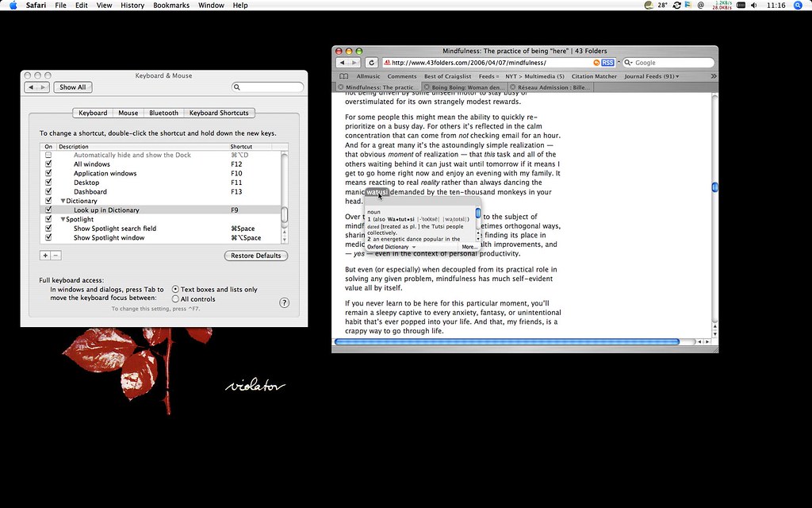Click the magnifier in Safari's Google search field

[x=629, y=63]
